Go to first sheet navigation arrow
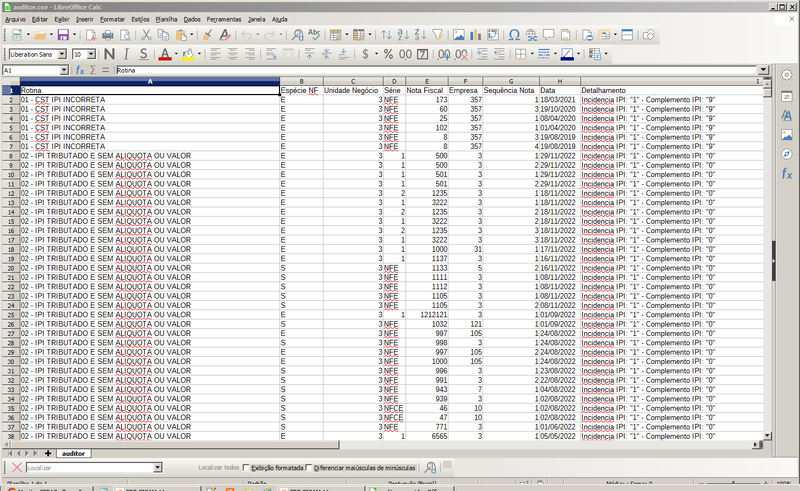The width and height of the screenshot is (800, 491). 10,453
